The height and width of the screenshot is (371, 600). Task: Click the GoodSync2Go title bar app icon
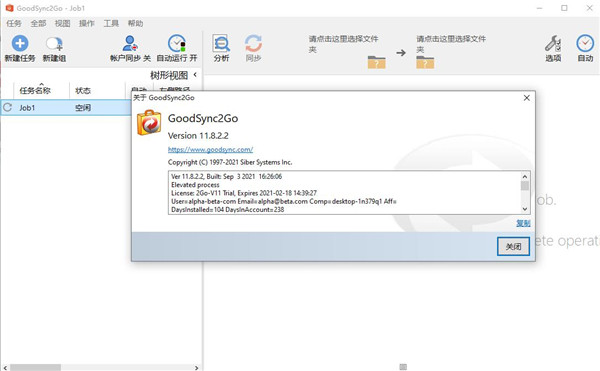coord(9,8)
